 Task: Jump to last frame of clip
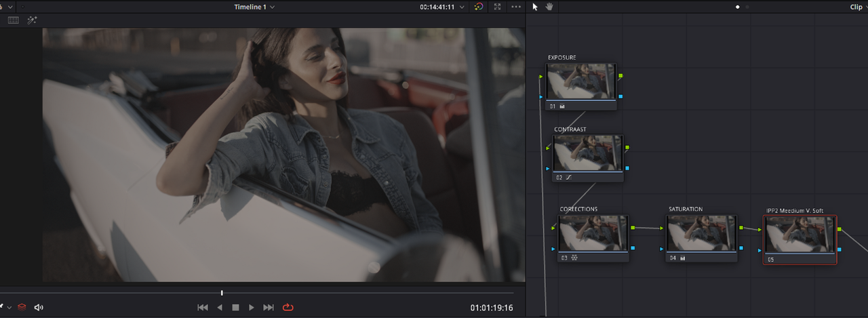[269, 307]
